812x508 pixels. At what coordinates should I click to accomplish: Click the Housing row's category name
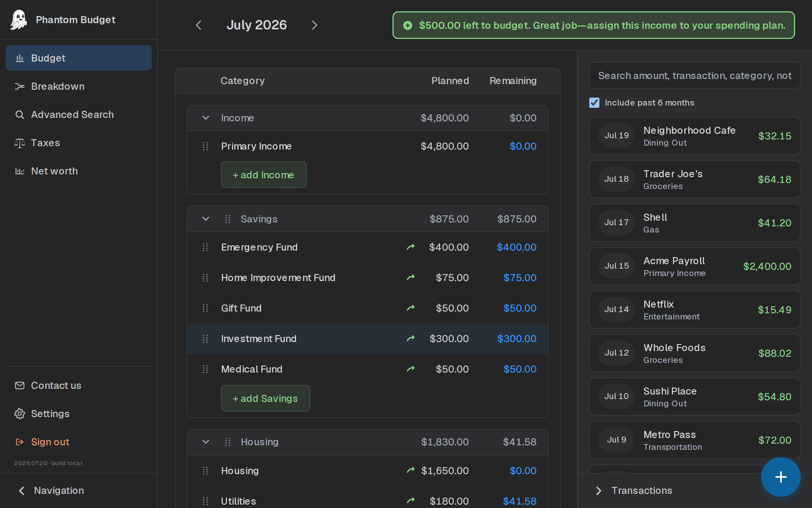pyautogui.click(x=240, y=471)
